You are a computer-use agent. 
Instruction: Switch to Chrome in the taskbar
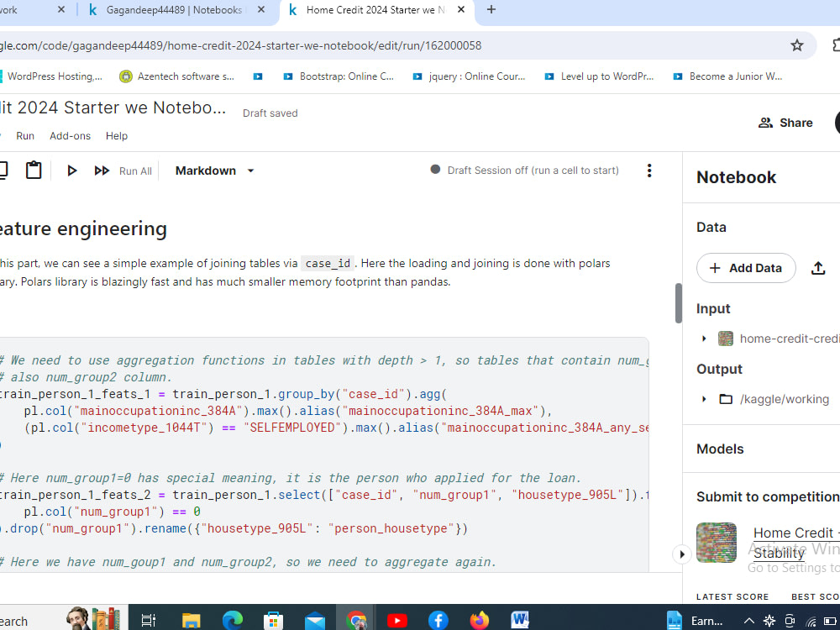click(x=355, y=620)
